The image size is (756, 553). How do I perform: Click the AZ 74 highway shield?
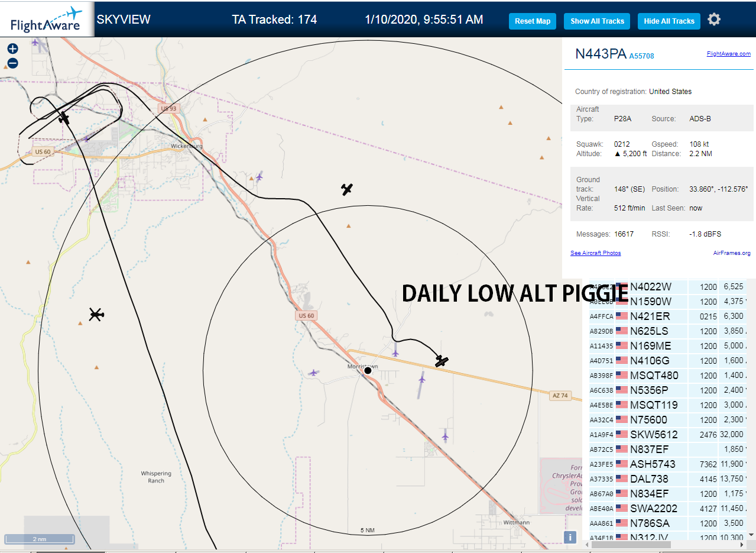(560, 395)
